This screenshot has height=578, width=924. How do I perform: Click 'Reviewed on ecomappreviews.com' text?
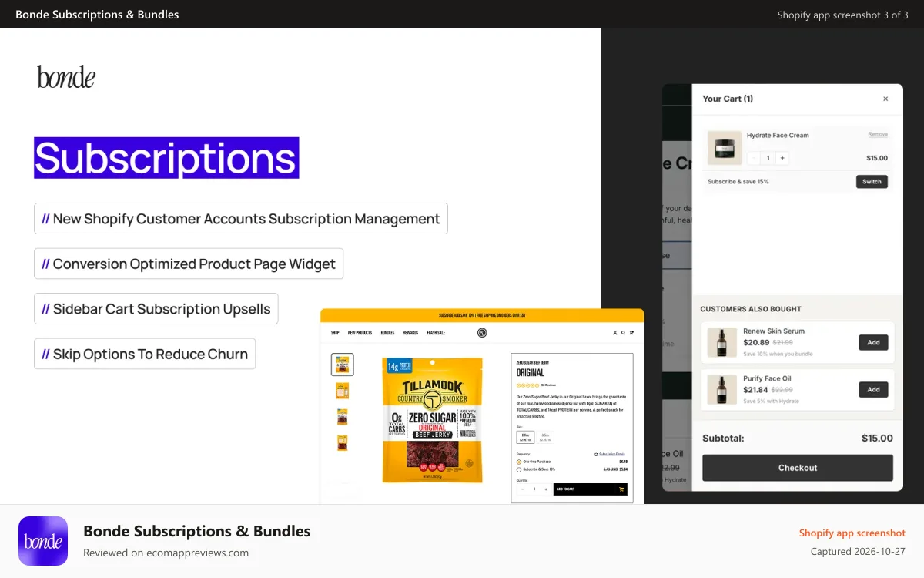pyautogui.click(x=166, y=553)
